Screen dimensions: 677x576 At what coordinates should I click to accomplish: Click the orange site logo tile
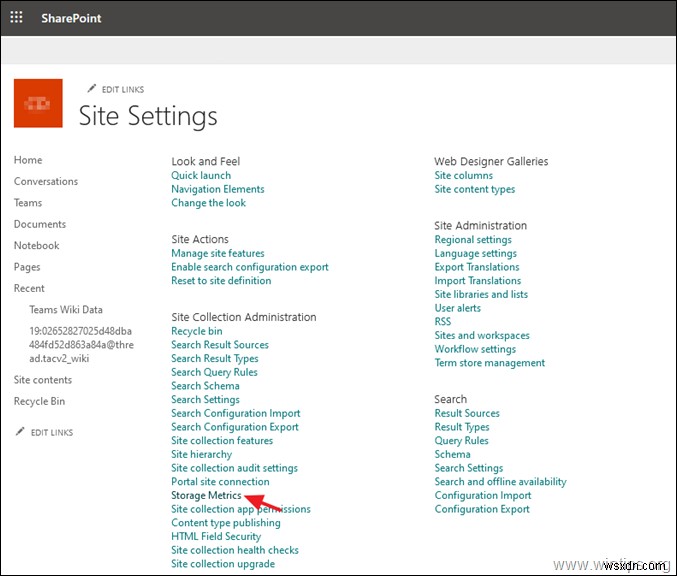point(38,103)
